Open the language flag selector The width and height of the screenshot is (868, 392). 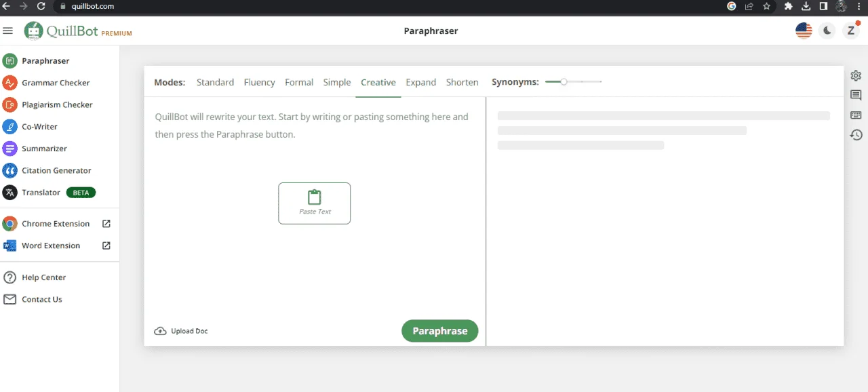[804, 31]
